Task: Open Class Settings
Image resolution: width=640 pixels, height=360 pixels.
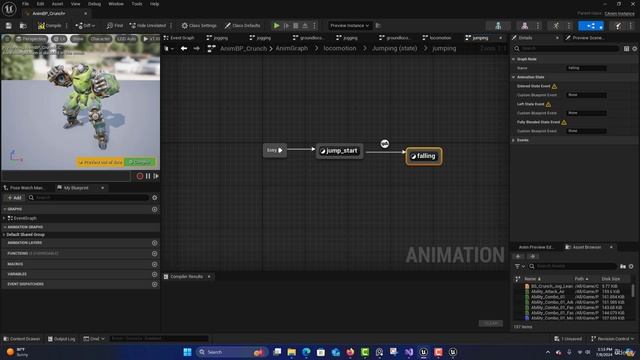Action: (x=199, y=26)
